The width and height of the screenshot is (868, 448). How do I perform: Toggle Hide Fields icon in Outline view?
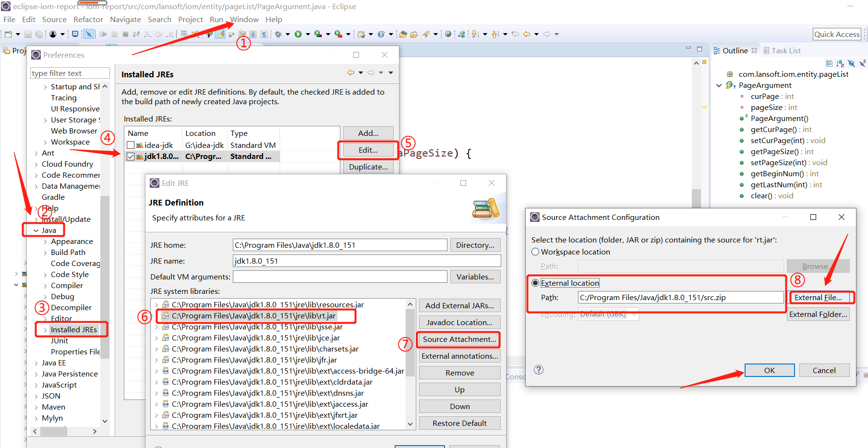pyautogui.click(x=851, y=63)
